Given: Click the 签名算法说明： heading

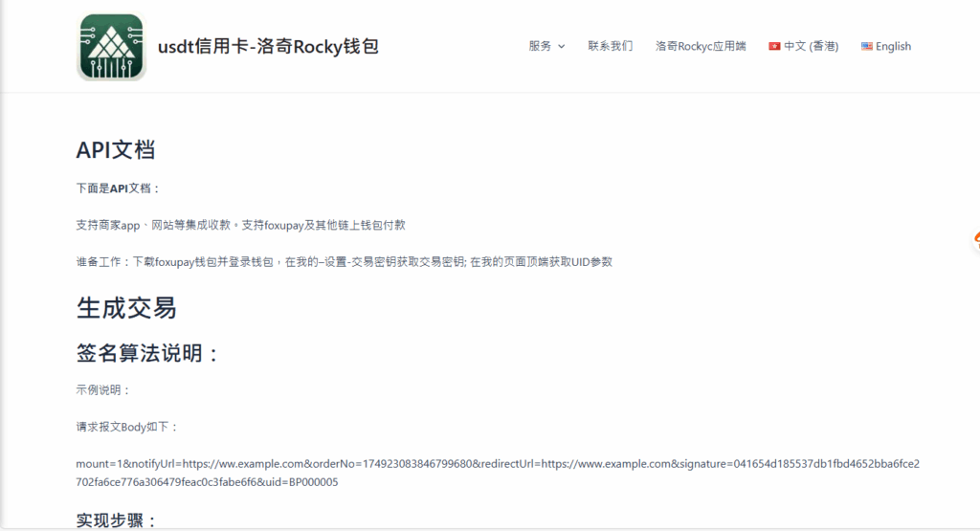Looking at the screenshot, I should (148, 354).
